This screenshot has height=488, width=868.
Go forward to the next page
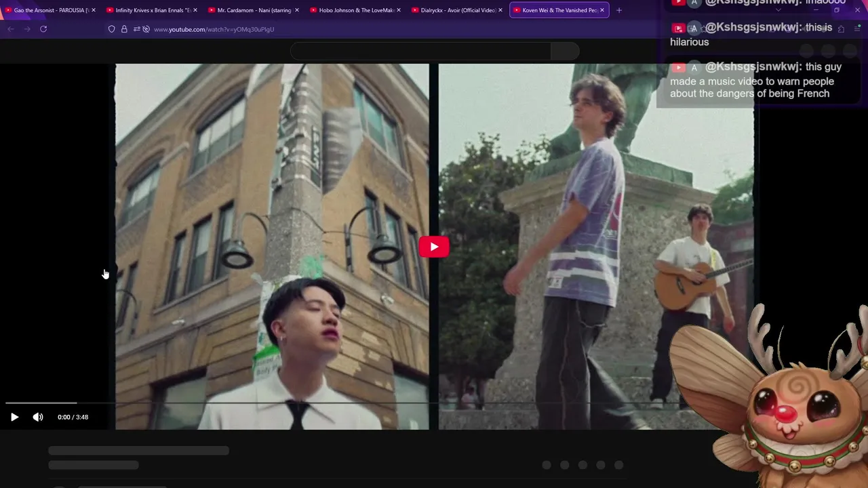(x=27, y=29)
